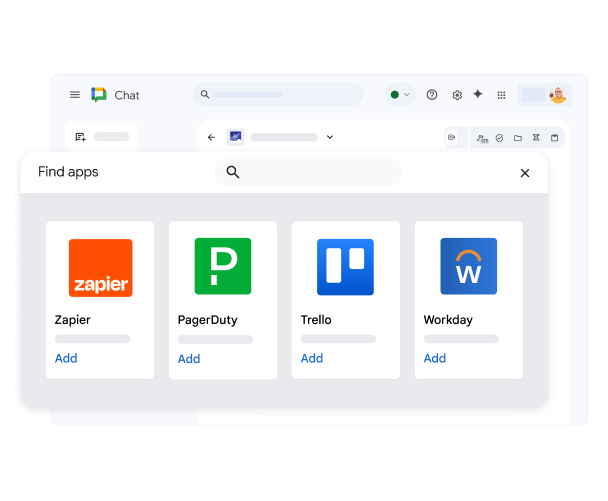Click the hourglass icon in space toolbar

536,137
